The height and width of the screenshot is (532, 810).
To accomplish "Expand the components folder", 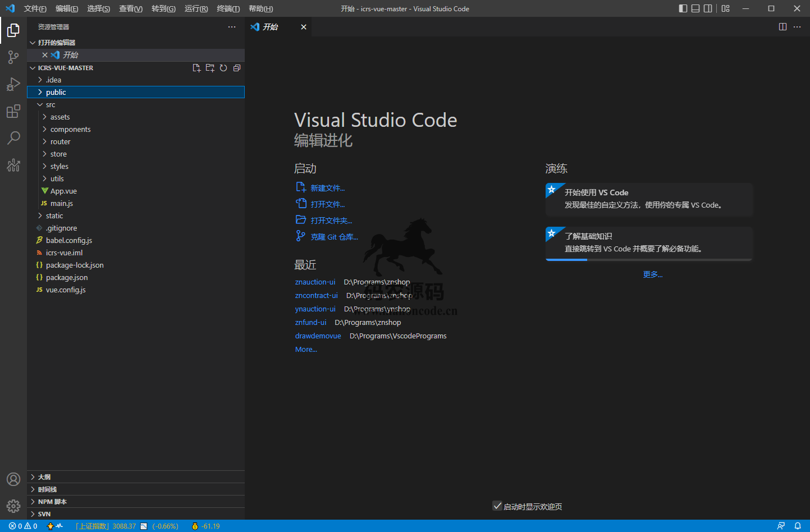I will 136,130.
